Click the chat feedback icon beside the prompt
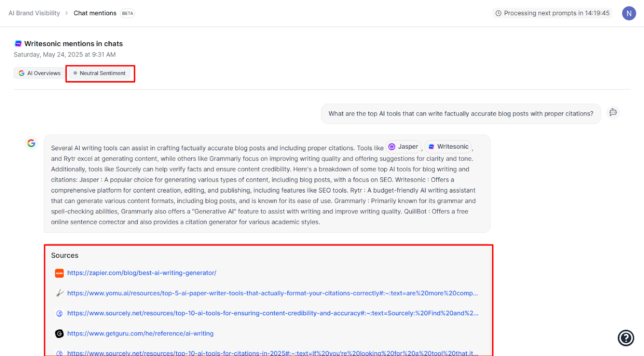The height and width of the screenshot is (356, 644). [613, 112]
